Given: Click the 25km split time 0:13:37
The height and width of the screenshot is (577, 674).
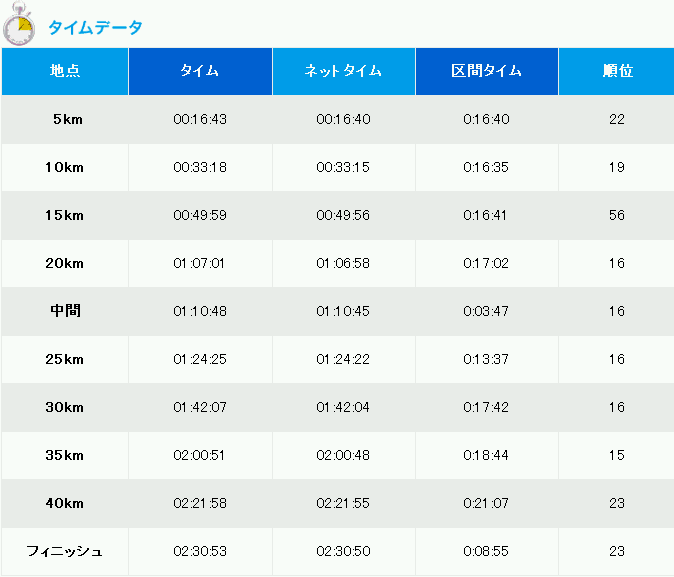Looking at the screenshot, I should point(486,359).
